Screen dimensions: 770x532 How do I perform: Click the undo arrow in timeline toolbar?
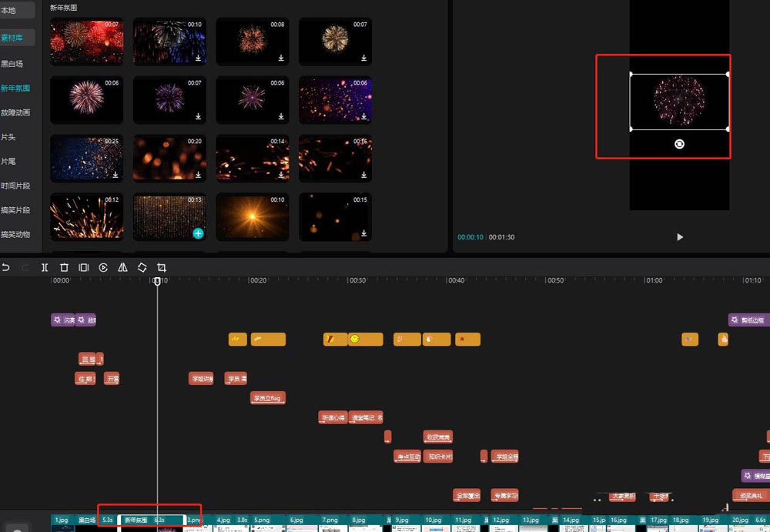click(x=6, y=267)
